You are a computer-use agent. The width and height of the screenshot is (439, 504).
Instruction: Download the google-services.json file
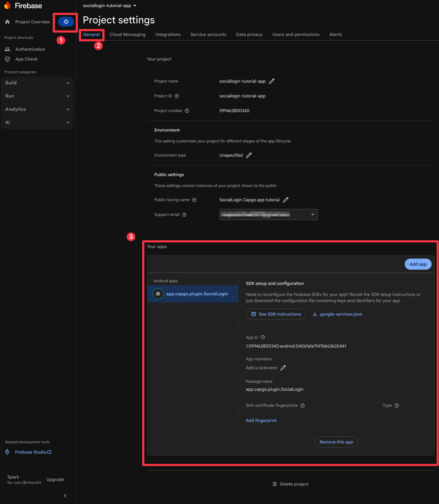[x=341, y=314]
